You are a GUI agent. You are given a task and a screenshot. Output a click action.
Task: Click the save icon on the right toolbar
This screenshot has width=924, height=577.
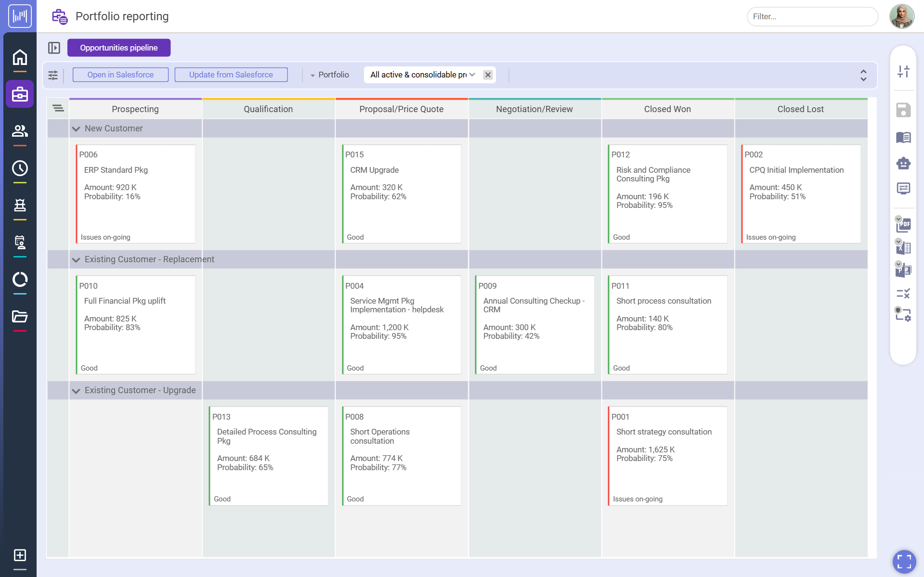903,110
